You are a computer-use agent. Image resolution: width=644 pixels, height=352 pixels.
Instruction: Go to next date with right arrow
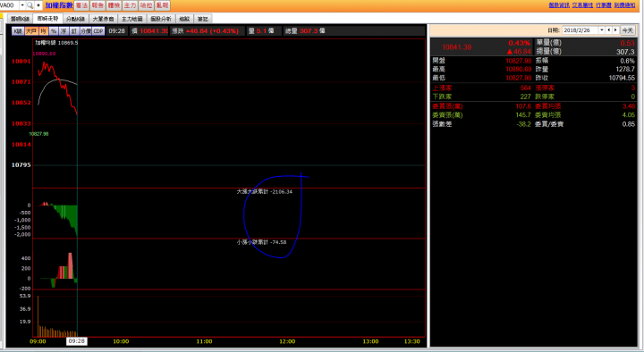(615, 30)
